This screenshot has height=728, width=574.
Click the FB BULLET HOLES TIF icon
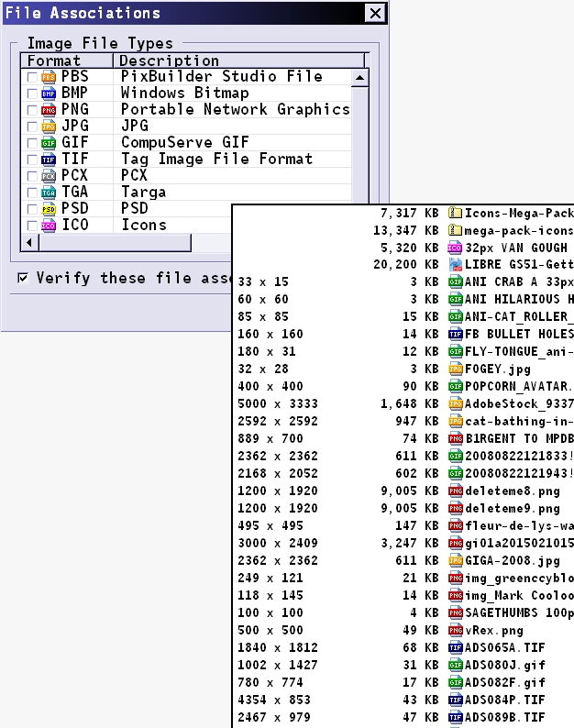pos(455,335)
